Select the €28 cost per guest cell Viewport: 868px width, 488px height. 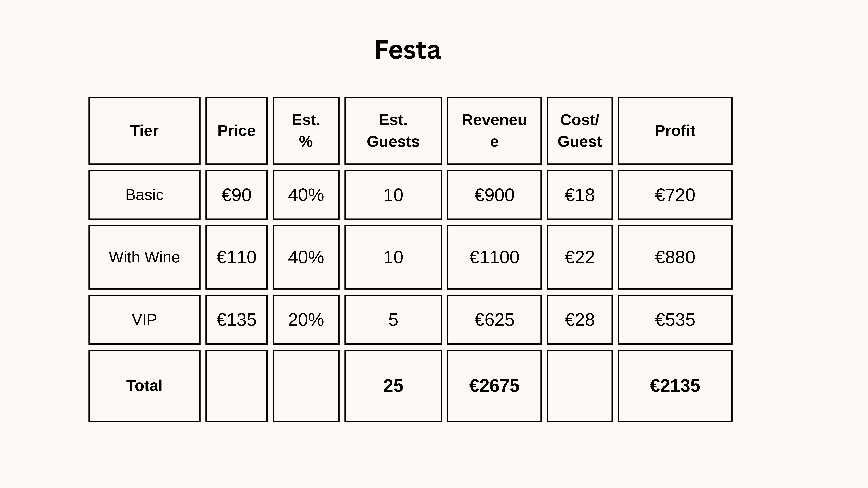click(x=580, y=320)
